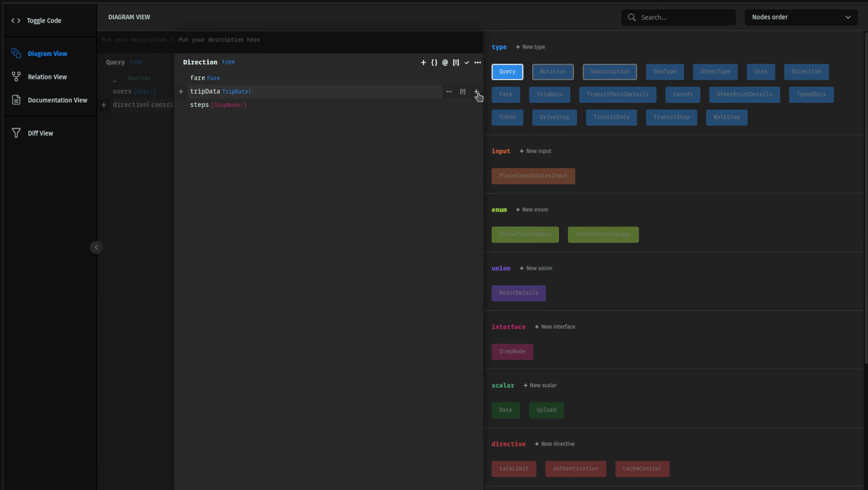Switch to Documentation View
The height and width of the screenshot is (490, 868).
[x=57, y=100]
